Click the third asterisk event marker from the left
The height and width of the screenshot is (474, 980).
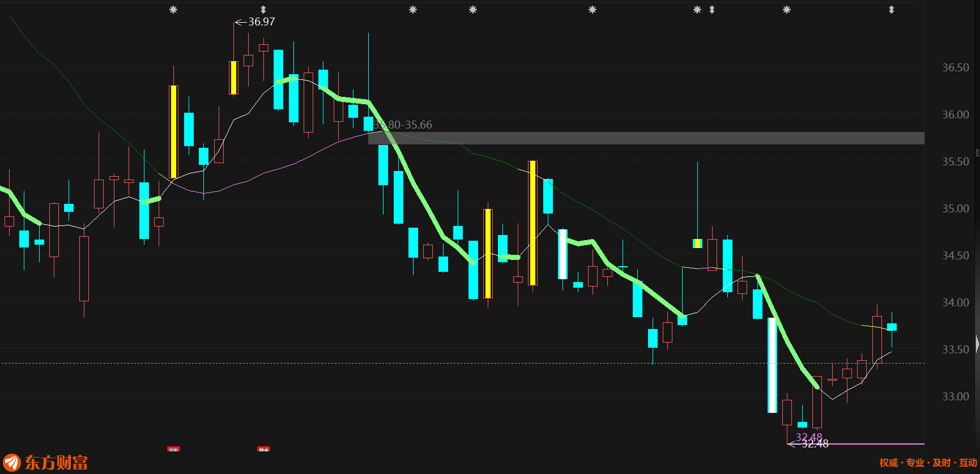pyautogui.click(x=473, y=10)
